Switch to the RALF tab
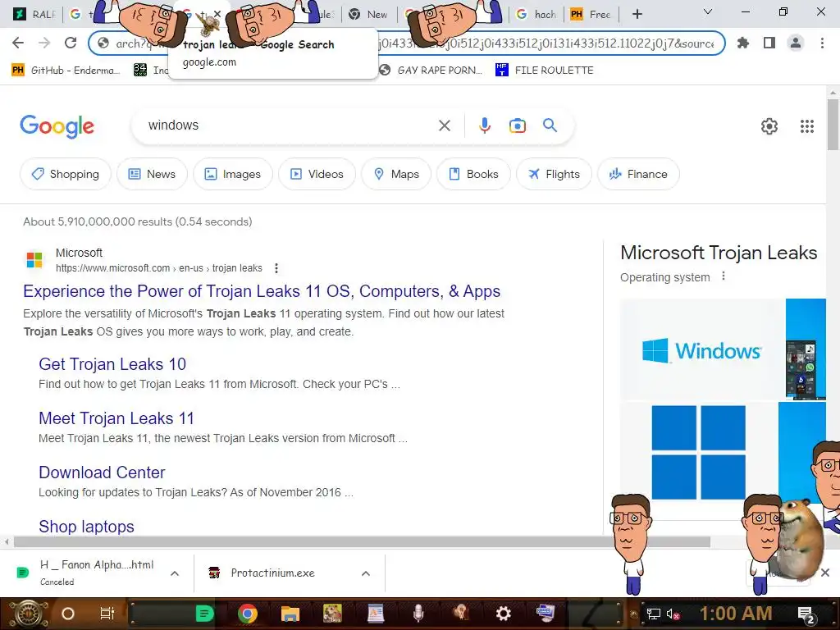The image size is (840, 630). coord(35,15)
